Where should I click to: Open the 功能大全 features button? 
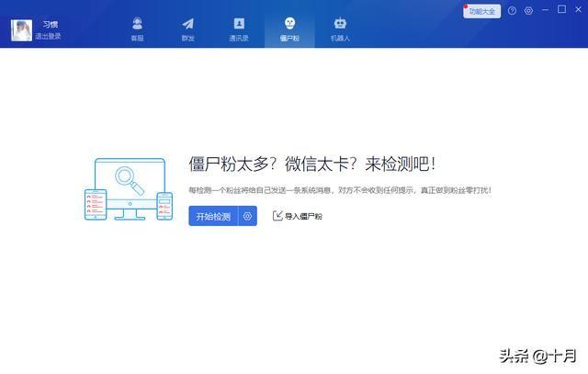point(481,11)
